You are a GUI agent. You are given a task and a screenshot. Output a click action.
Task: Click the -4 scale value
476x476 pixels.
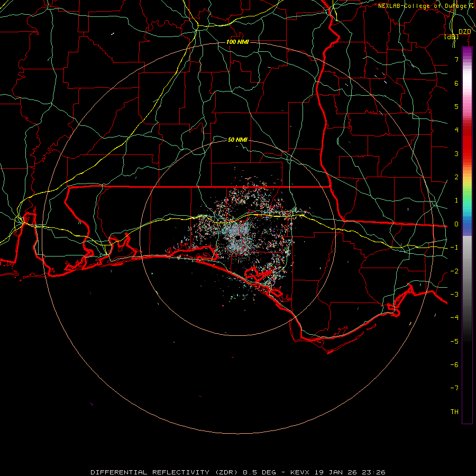[454, 318]
